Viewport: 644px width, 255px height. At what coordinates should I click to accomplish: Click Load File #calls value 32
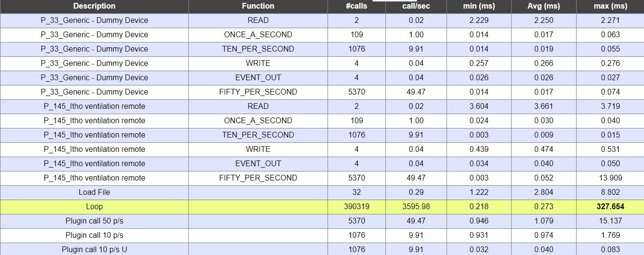[x=357, y=192]
